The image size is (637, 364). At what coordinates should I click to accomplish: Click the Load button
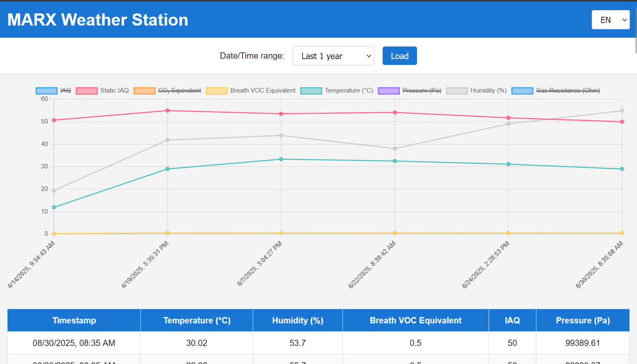point(400,56)
